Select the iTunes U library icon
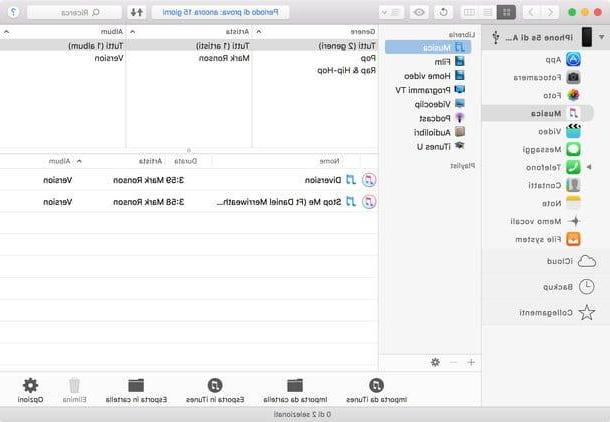 click(x=459, y=146)
